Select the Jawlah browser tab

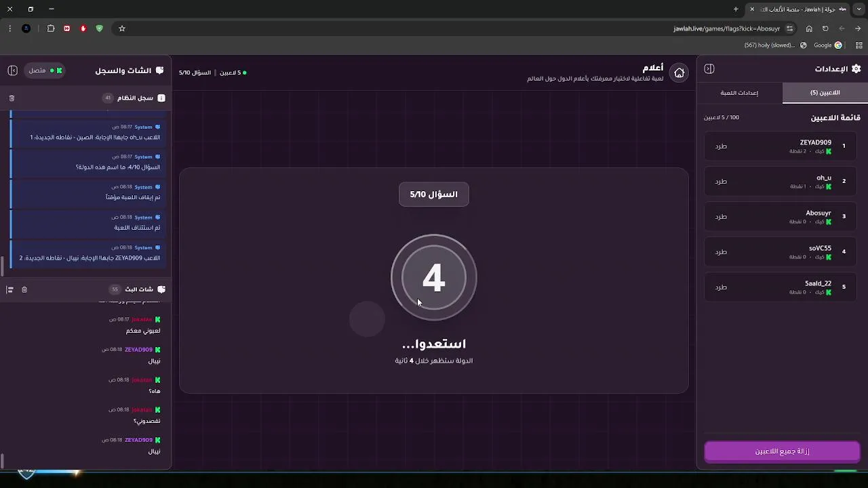pos(798,9)
